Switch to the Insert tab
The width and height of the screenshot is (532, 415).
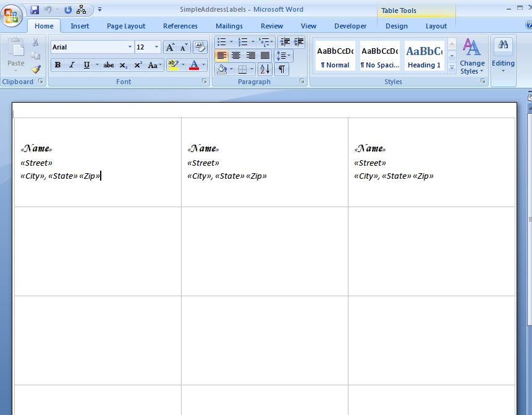click(80, 26)
